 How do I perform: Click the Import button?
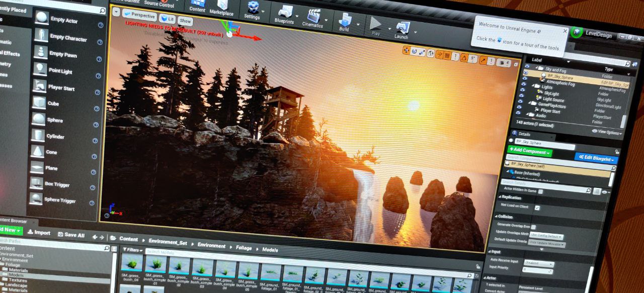(39, 233)
